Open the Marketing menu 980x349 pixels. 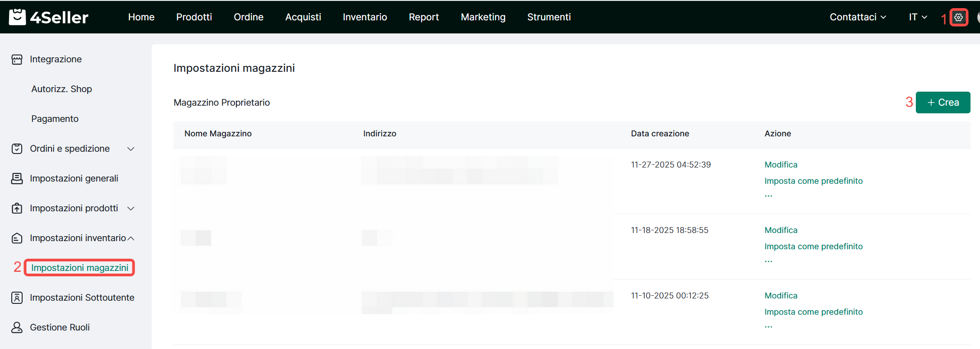(483, 17)
